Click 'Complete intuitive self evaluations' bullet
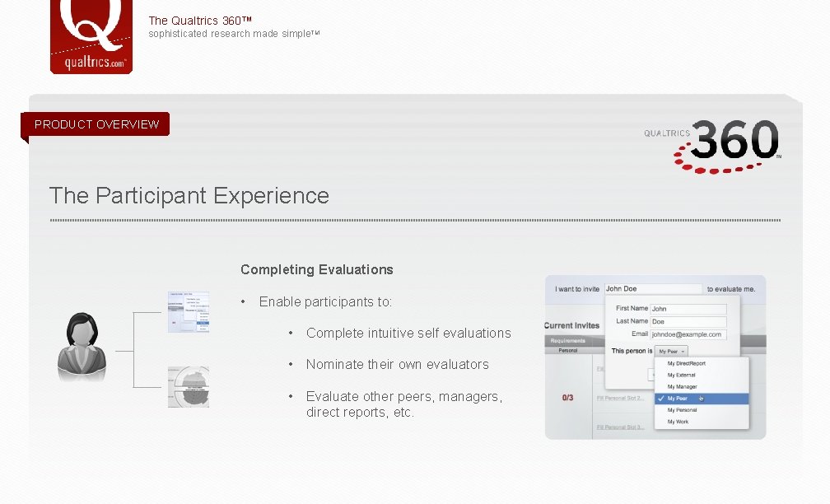The width and height of the screenshot is (830, 504). [x=408, y=333]
